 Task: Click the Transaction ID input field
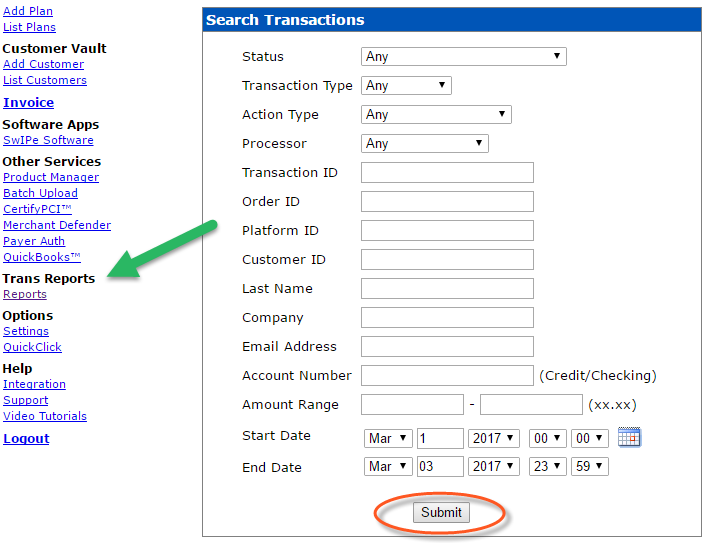[x=447, y=173]
